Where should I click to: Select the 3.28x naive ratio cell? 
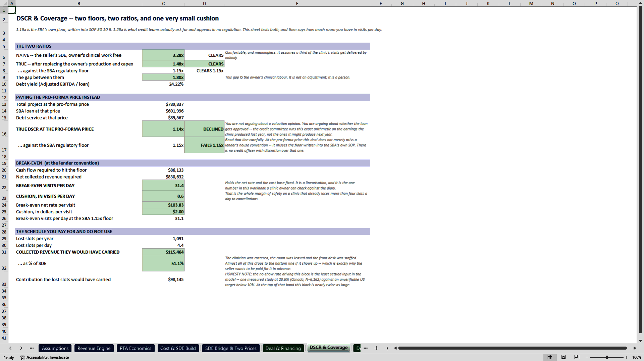(x=163, y=55)
